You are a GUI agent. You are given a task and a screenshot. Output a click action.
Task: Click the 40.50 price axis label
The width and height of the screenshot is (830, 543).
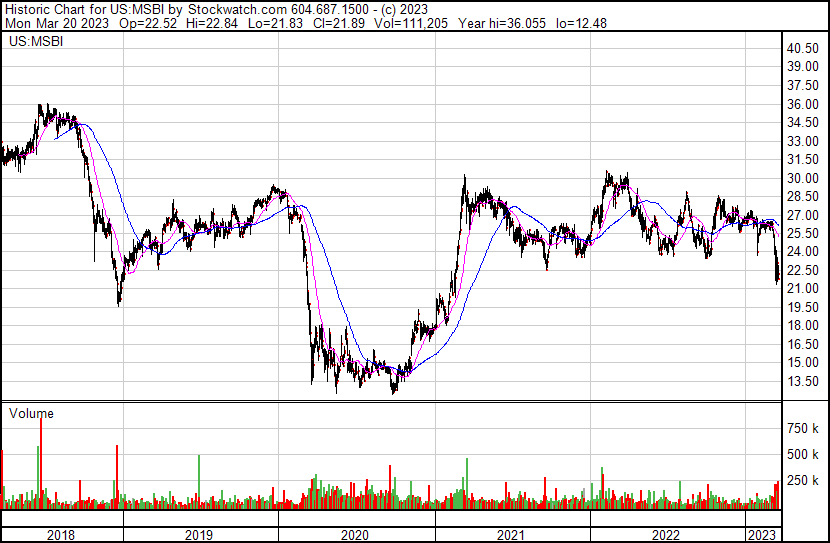[x=804, y=48]
